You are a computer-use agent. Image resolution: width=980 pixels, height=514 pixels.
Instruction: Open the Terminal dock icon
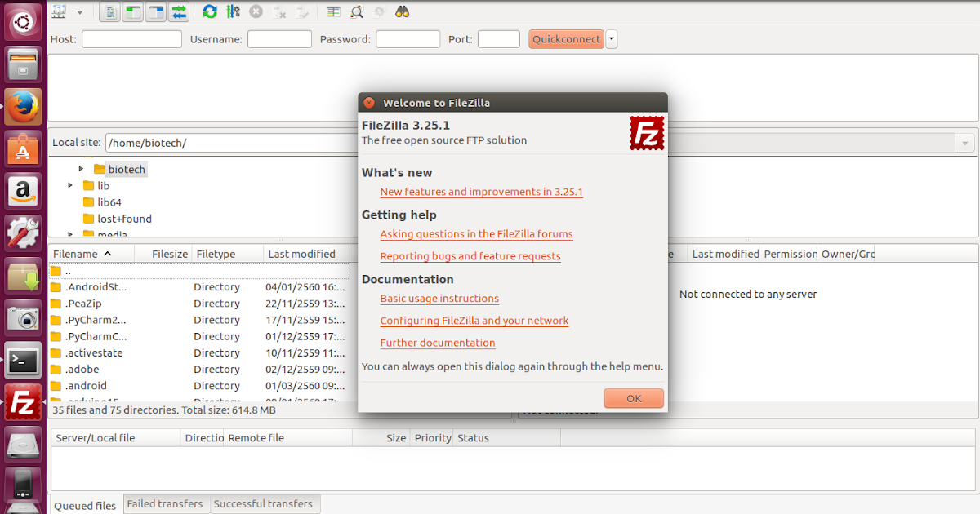(x=22, y=361)
